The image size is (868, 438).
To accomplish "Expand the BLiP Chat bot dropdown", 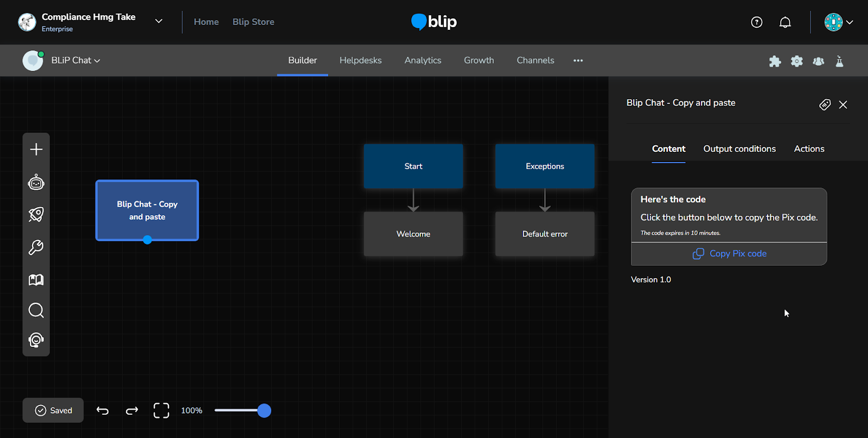I will click(75, 60).
